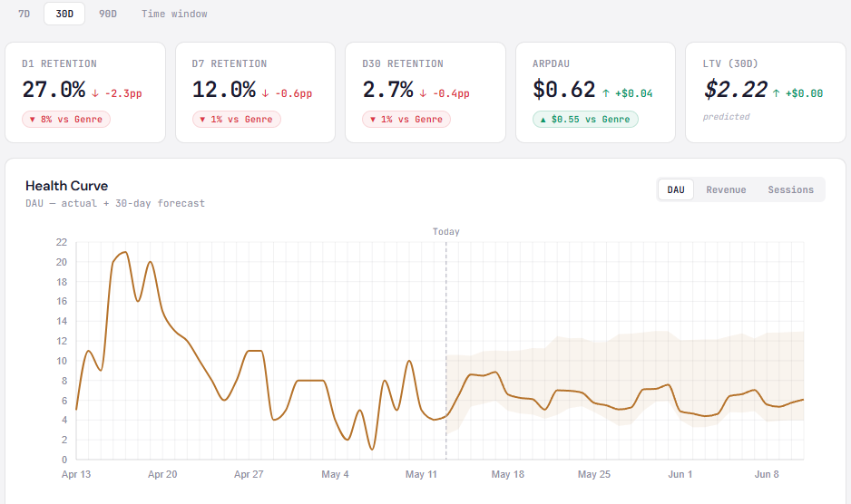Select the 90D time window

click(107, 14)
